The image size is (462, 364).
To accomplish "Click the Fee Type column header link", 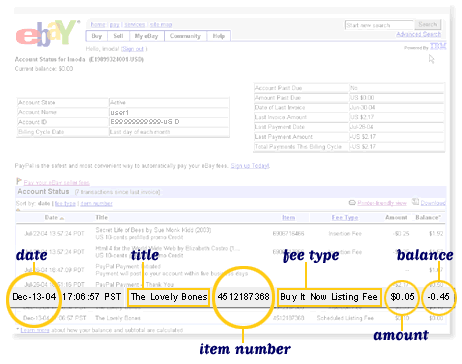I will tap(345, 218).
